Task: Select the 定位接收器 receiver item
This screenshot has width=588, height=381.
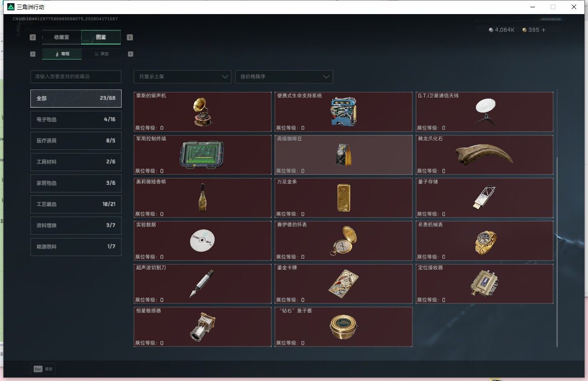Action: 485,284
